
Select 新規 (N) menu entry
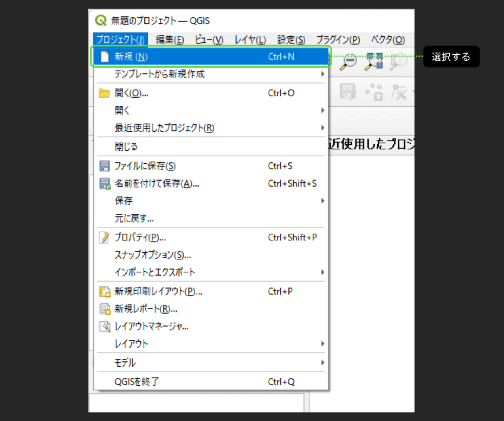[x=211, y=56]
